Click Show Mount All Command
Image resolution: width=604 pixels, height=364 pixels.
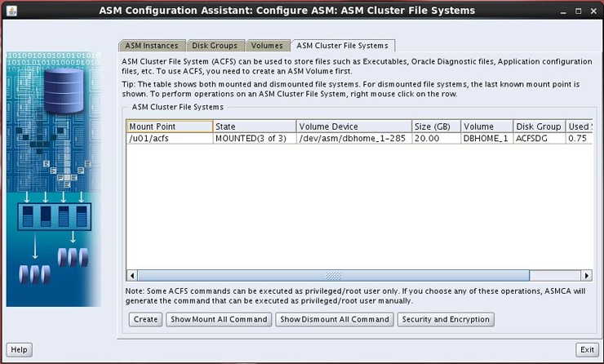click(x=218, y=319)
